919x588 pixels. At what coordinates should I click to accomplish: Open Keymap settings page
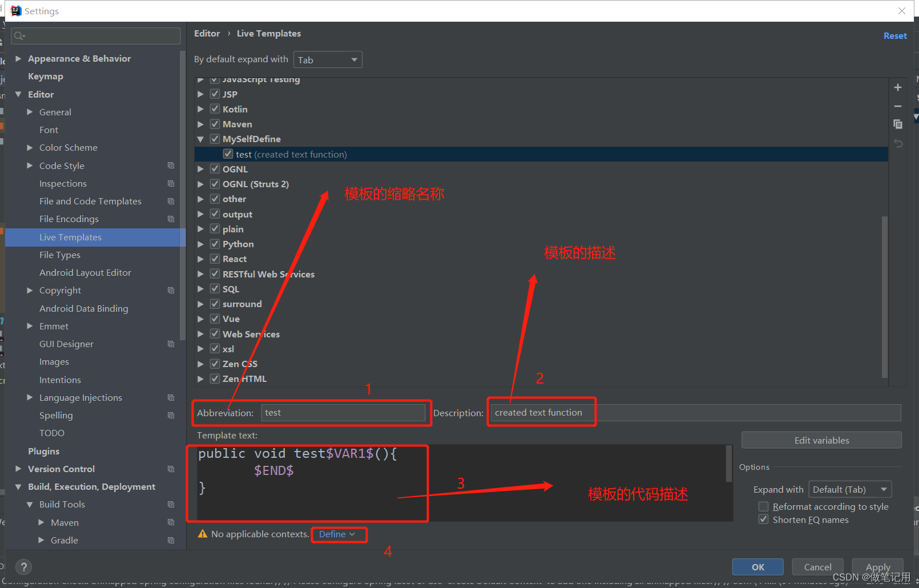pos(46,76)
